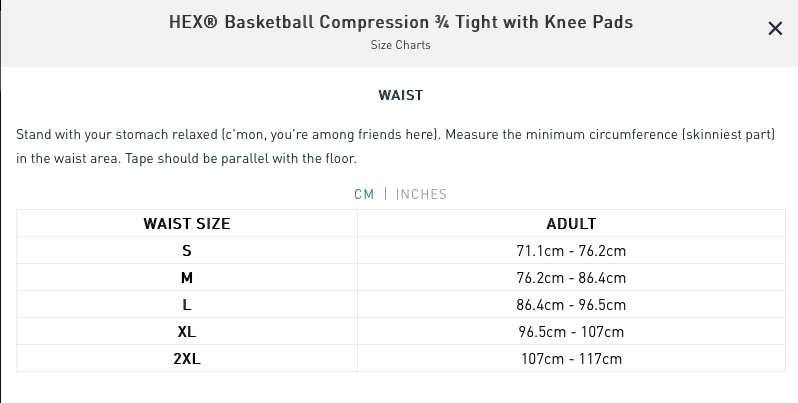Click the WAIST section heading

(x=400, y=96)
